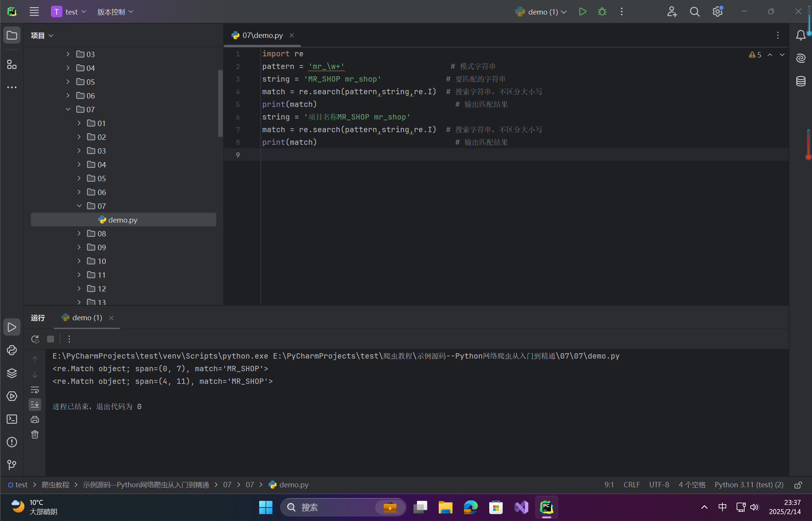
Task: Click the 9:1 cursor position widget
Action: [x=609, y=485]
